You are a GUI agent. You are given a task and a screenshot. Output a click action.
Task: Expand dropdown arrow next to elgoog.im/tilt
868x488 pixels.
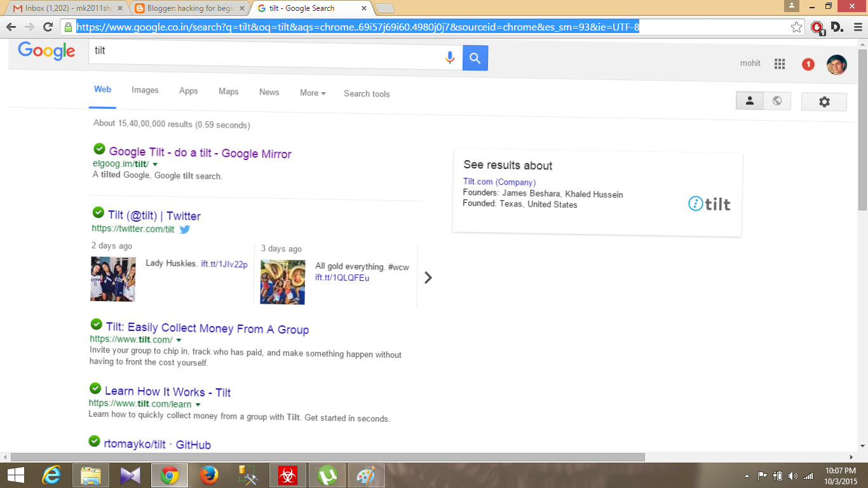(155, 165)
